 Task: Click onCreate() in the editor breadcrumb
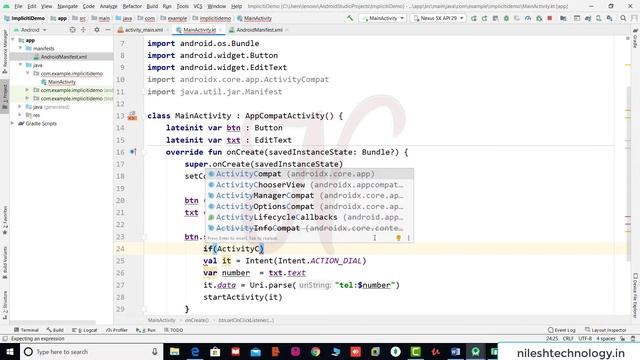(197, 320)
